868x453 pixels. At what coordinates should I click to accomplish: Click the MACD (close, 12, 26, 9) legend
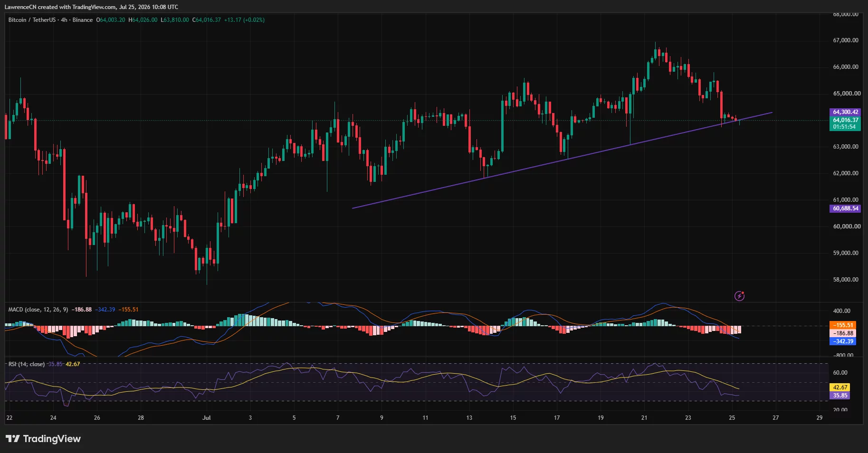38,310
